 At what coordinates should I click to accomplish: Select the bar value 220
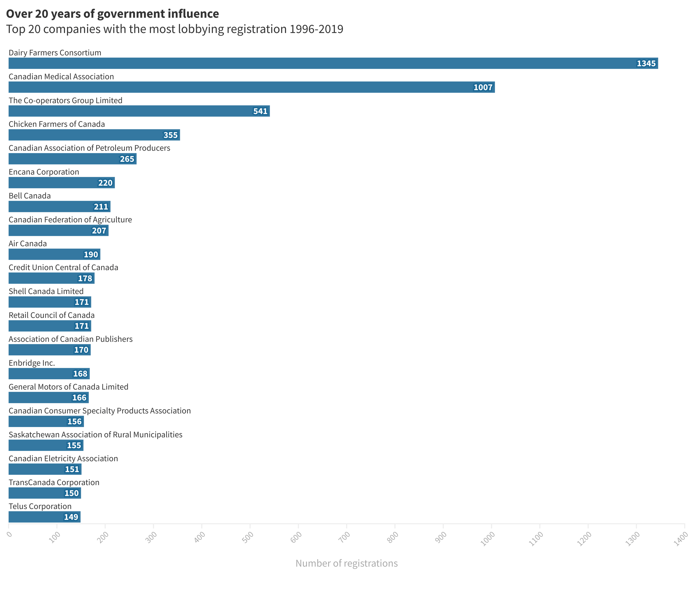(105, 183)
